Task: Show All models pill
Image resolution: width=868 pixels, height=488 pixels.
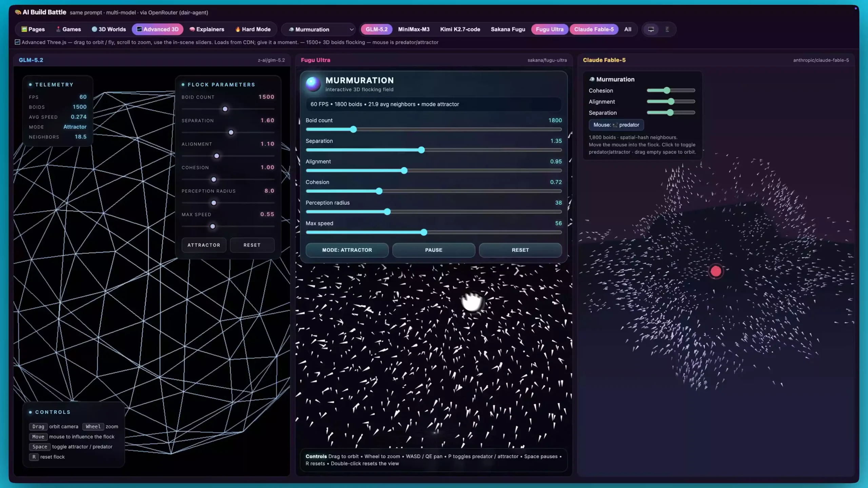Action: 628,29
